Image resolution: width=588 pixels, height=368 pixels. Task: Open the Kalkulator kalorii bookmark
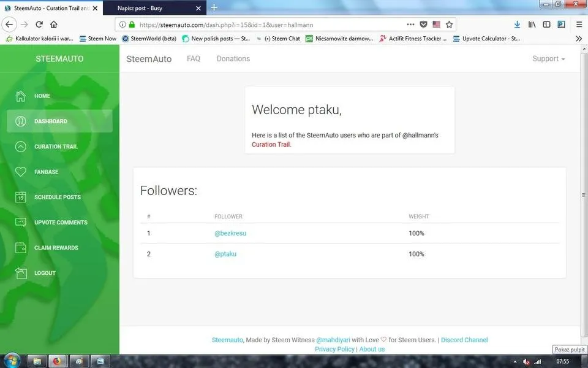coord(39,38)
